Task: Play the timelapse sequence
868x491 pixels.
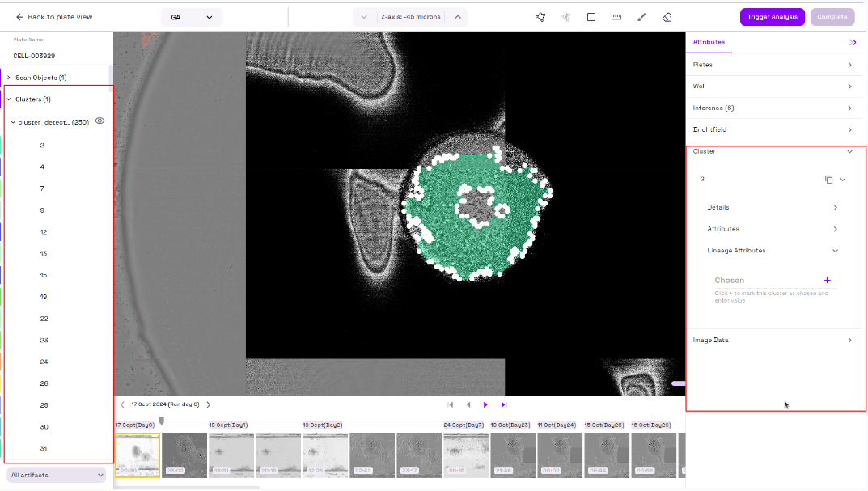Action: coord(485,404)
